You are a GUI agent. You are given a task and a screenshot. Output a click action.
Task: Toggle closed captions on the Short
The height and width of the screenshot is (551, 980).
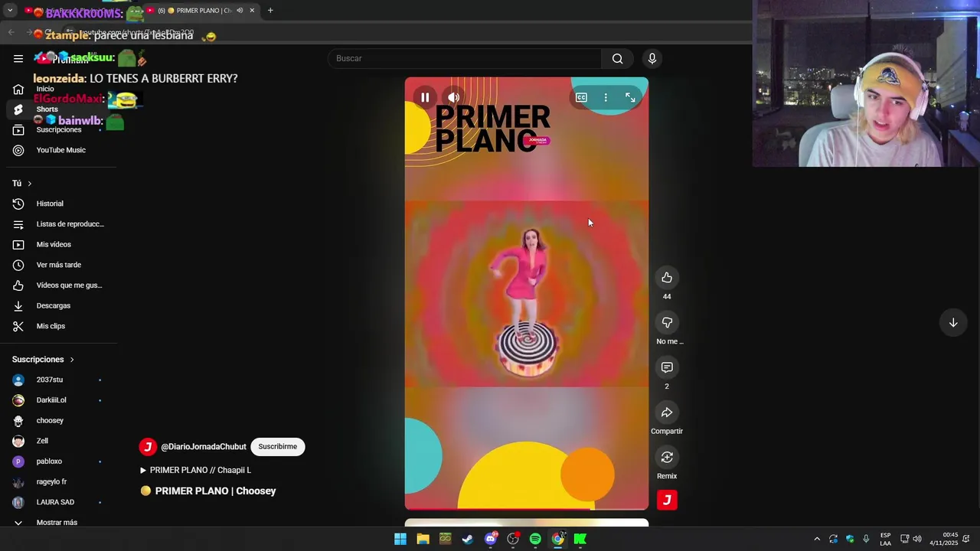point(581,97)
